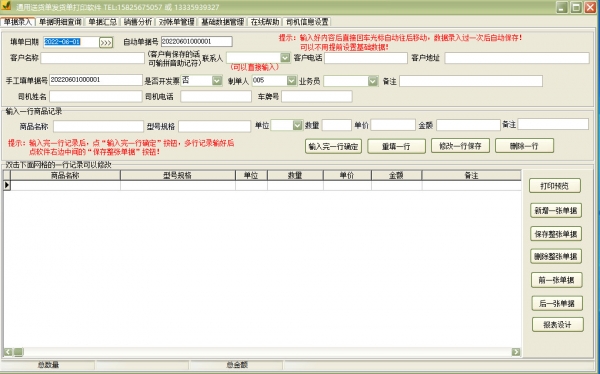Click the 删除一行 button
The image size is (600, 374).
pos(524,146)
